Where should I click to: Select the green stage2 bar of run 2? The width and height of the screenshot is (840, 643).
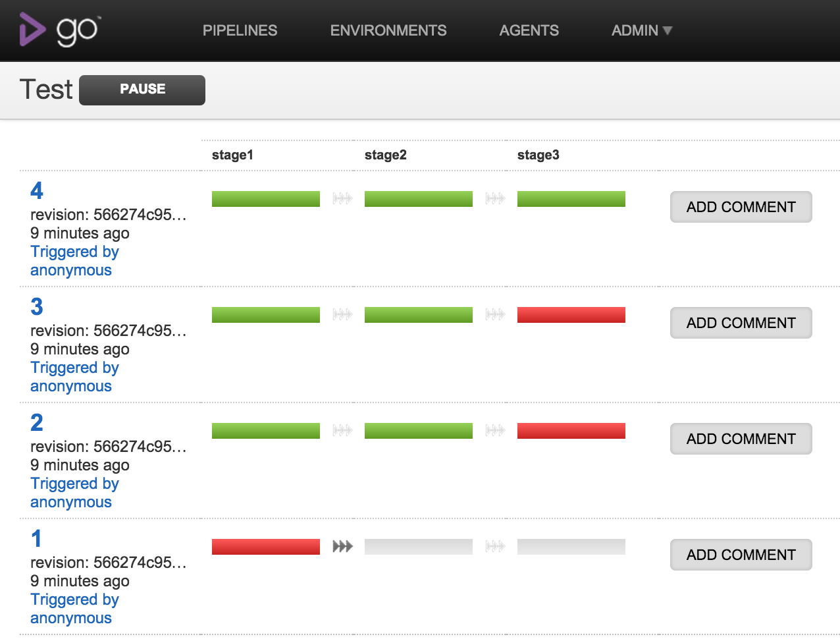(x=419, y=431)
